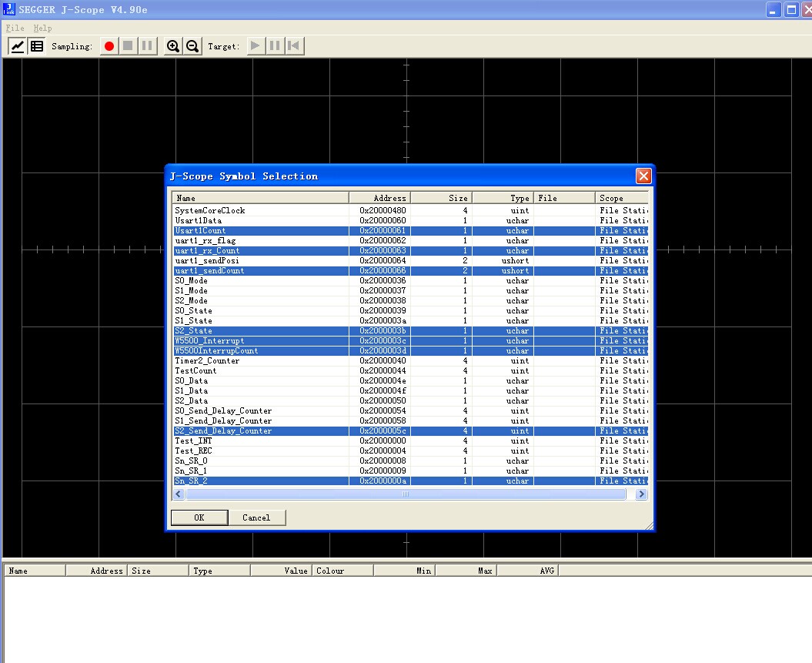The width and height of the screenshot is (812, 663).
Task: Select the W5500InterrupCount symbol row
Action: 410,350
